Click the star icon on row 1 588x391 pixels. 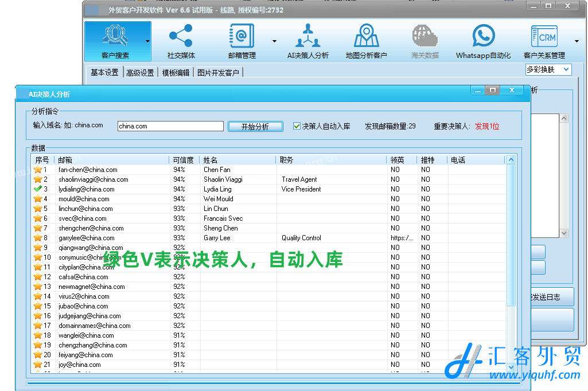click(x=38, y=170)
